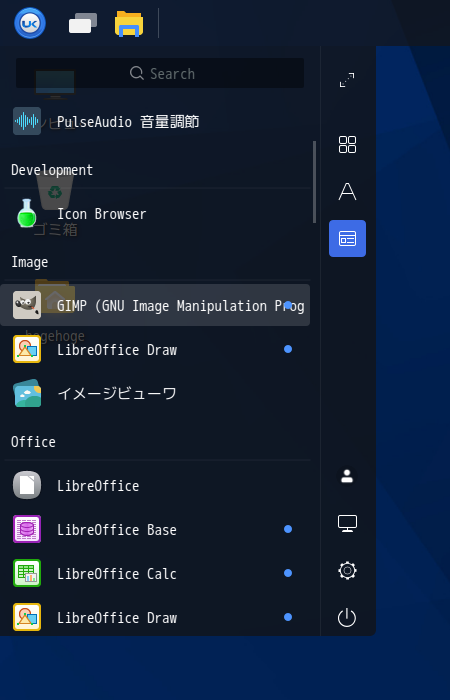Open PulseAudio 音量調節
This screenshot has width=450, height=700.
pyautogui.click(x=155, y=121)
